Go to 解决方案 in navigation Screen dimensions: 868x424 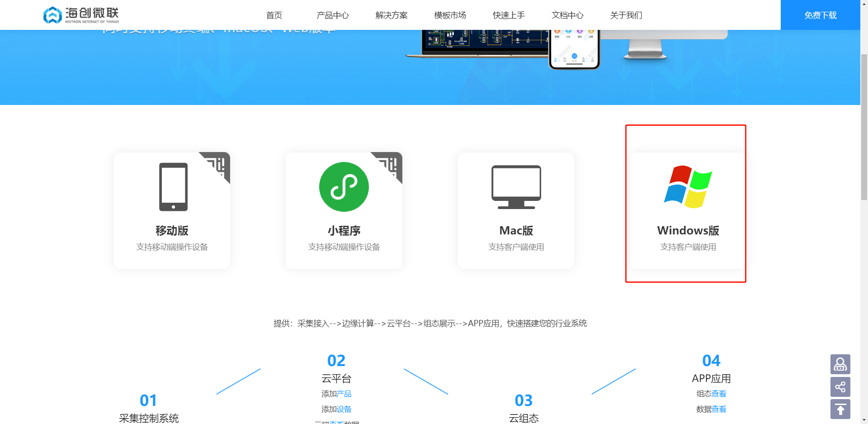[392, 15]
